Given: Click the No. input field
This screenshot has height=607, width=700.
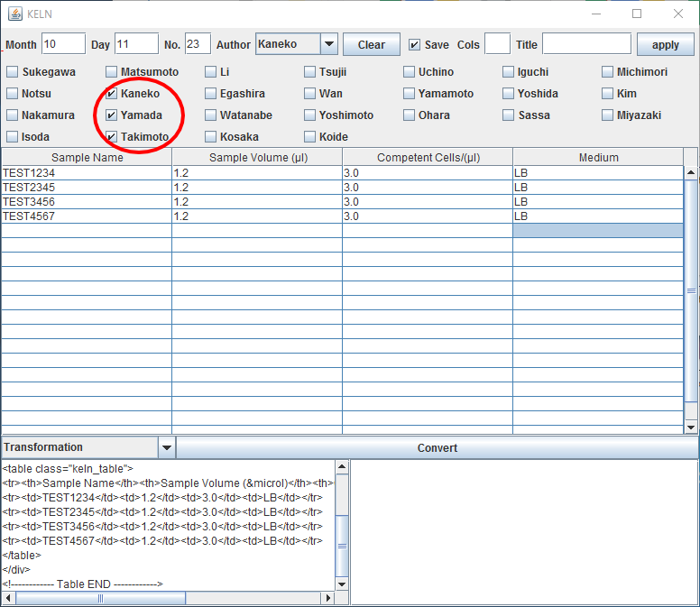Looking at the screenshot, I should [x=198, y=43].
